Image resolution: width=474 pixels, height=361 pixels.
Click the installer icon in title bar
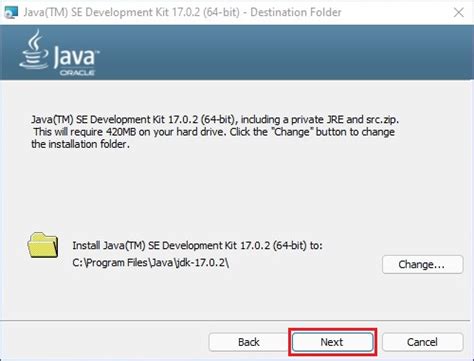11,12
